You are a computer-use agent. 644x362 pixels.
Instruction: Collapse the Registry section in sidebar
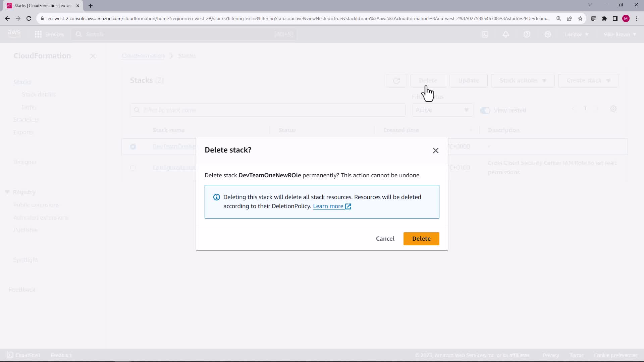click(7, 192)
